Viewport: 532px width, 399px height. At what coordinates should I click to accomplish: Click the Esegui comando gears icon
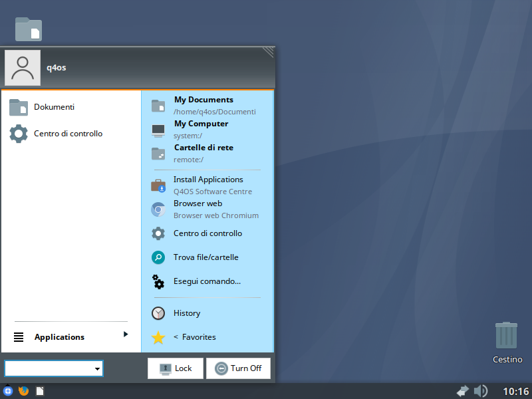coord(158,281)
